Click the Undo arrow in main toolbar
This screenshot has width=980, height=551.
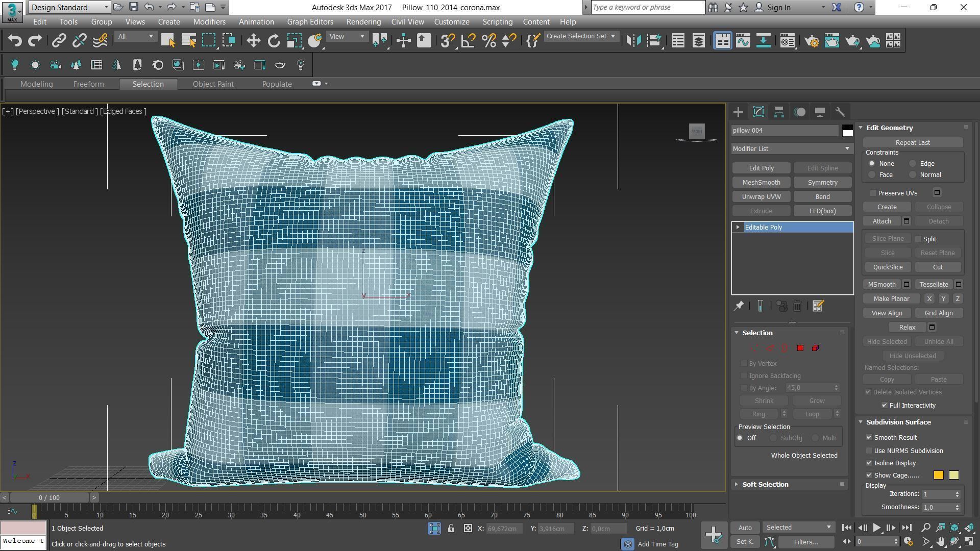15,41
